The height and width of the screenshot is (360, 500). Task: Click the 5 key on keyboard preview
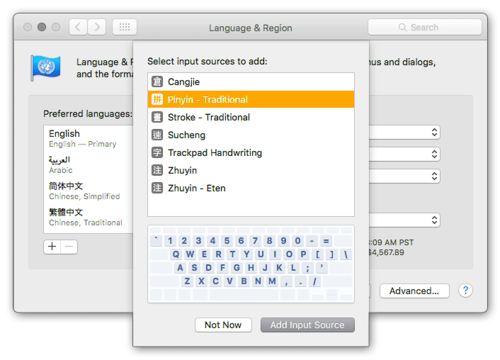click(227, 241)
